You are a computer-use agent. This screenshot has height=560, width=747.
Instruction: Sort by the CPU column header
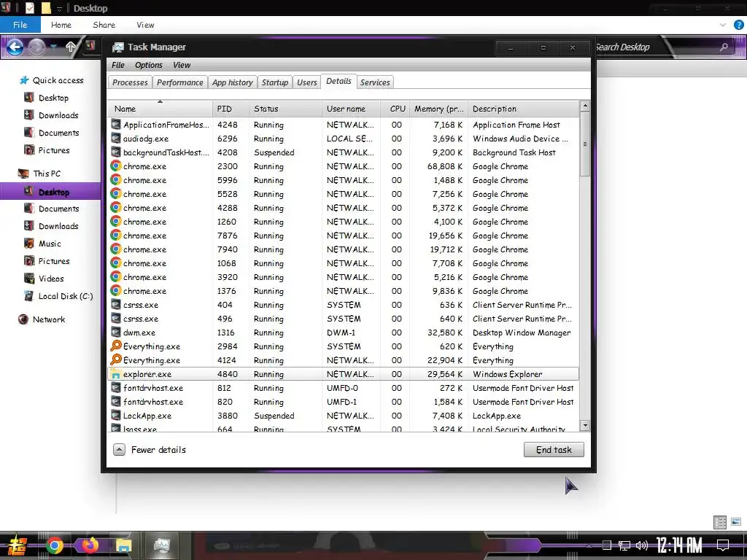[x=395, y=109]
